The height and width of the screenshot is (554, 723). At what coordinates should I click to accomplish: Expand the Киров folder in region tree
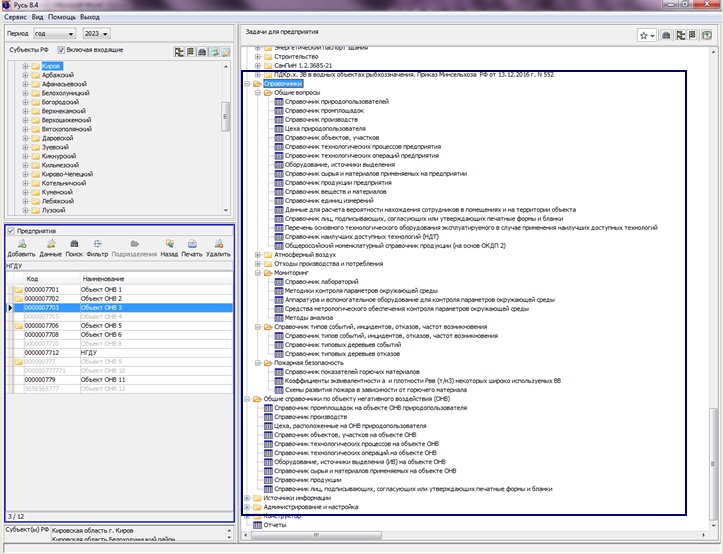24,65
